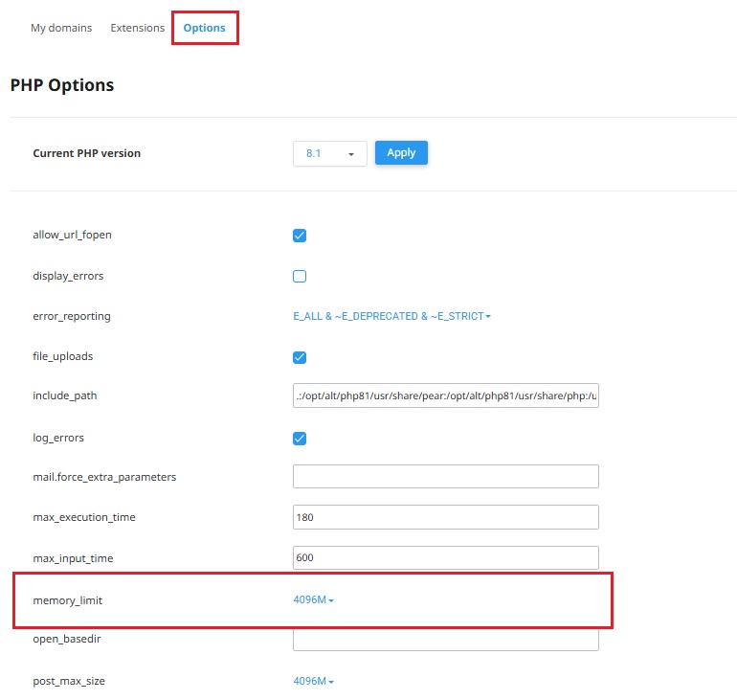Disable the file_uploads checkbox
Image resolution: width=737 pixels, height=700 pixels.
(x=300, y=357)
